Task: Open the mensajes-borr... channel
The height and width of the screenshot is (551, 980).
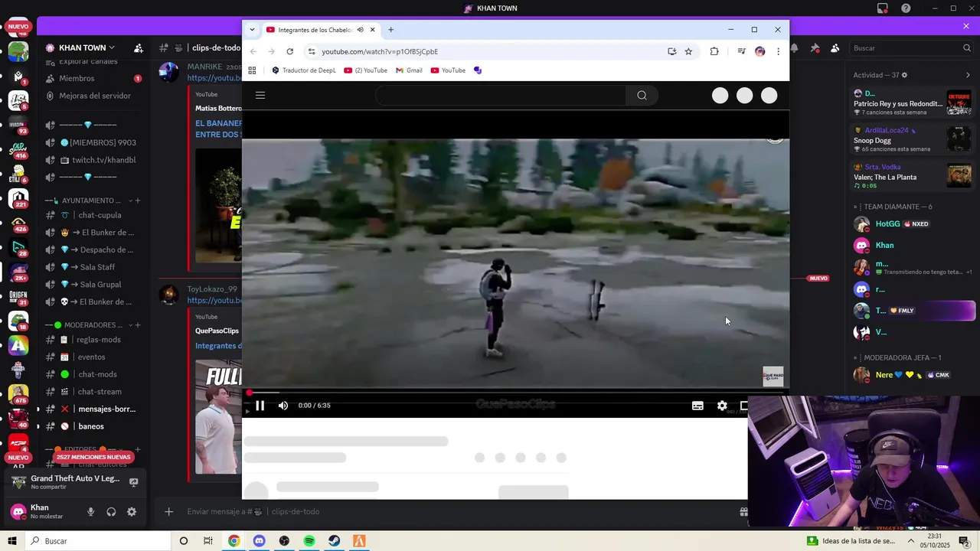Action: (x=93, y=409)
